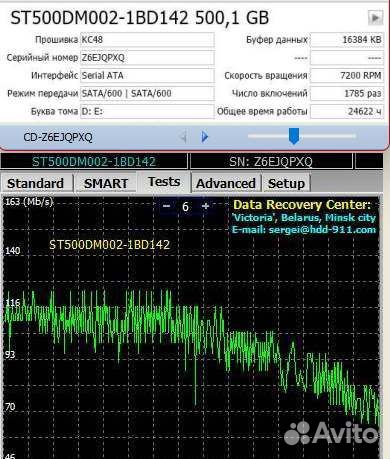Click the interface field Serial ATA
The image size is (390, 459).
click(x=147, y=76)
